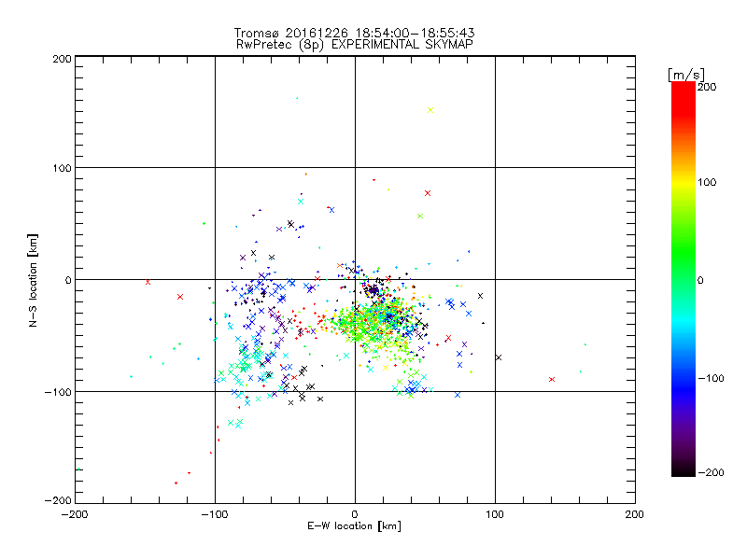Click the x-axis tick label "-100"
The height and width of the screenshot is (560, 747).
[x=215, y=514]
